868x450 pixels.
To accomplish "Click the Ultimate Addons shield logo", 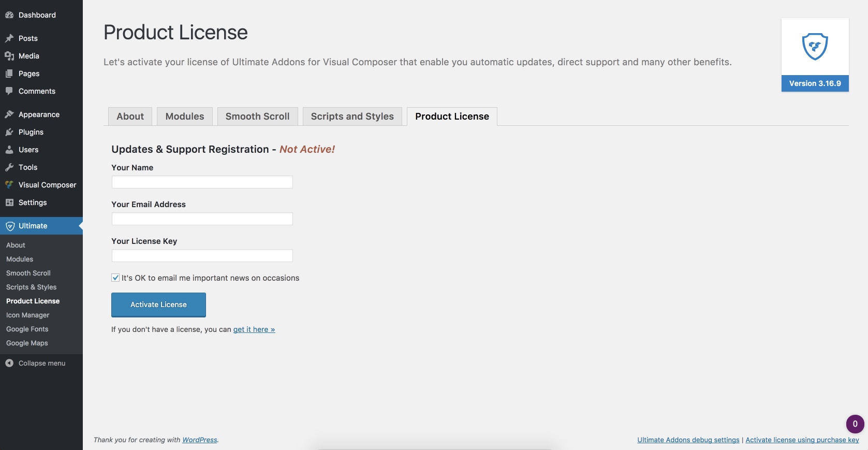I will click(815, 47).
